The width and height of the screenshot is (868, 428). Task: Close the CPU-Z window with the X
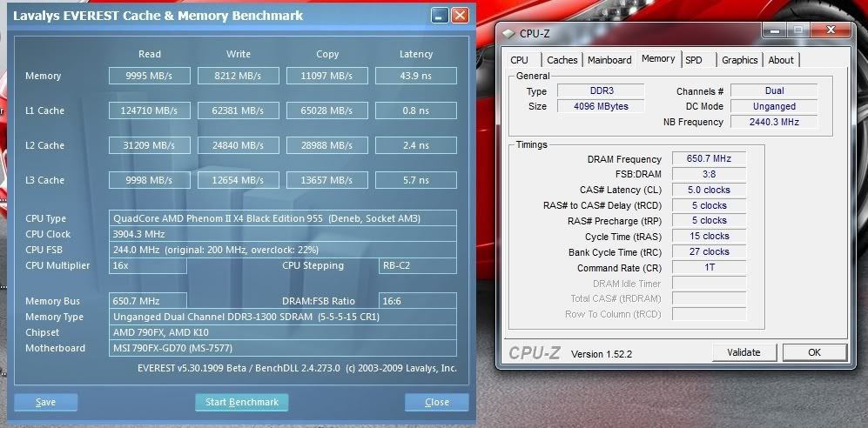pos(831,30)
